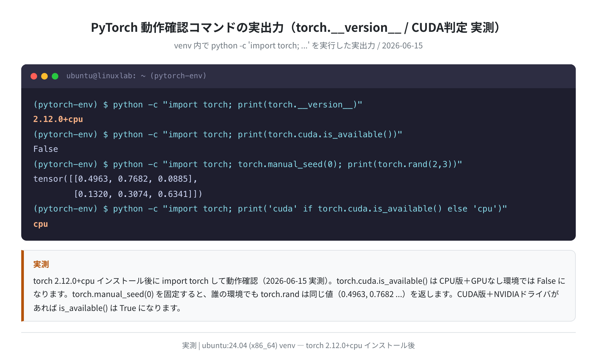Click the torch.cuda.is_available() print command
Viewport: 597px width, 364px height.
click(x=218, y=134)
